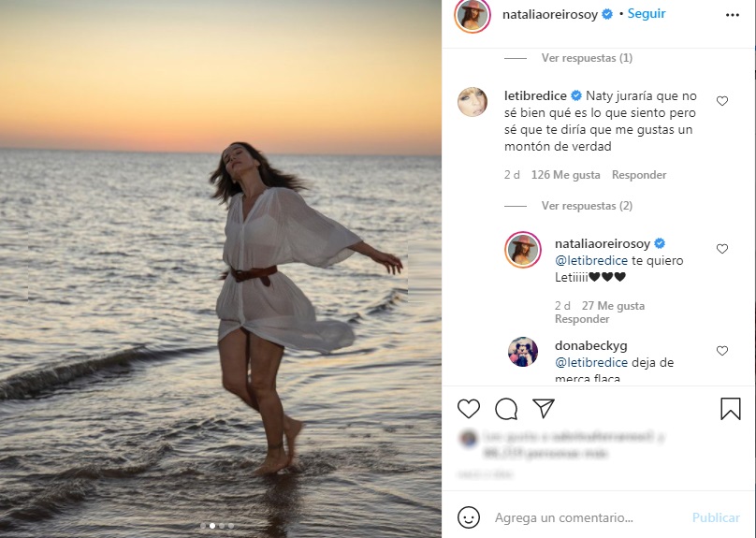Click Seguir to follow nataliaoreirosoy
The image size is (756, 538).
pyautogui.click(x=647, y=14)
